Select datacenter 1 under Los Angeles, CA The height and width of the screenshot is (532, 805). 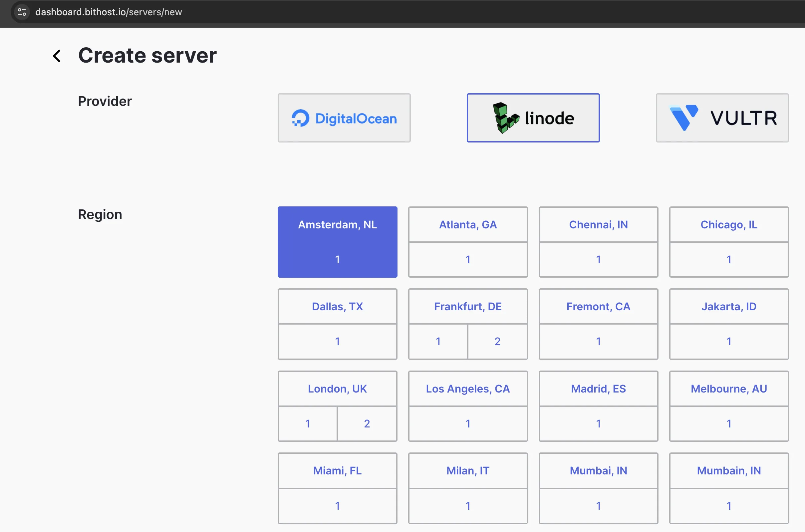click(x=468, y=423)
